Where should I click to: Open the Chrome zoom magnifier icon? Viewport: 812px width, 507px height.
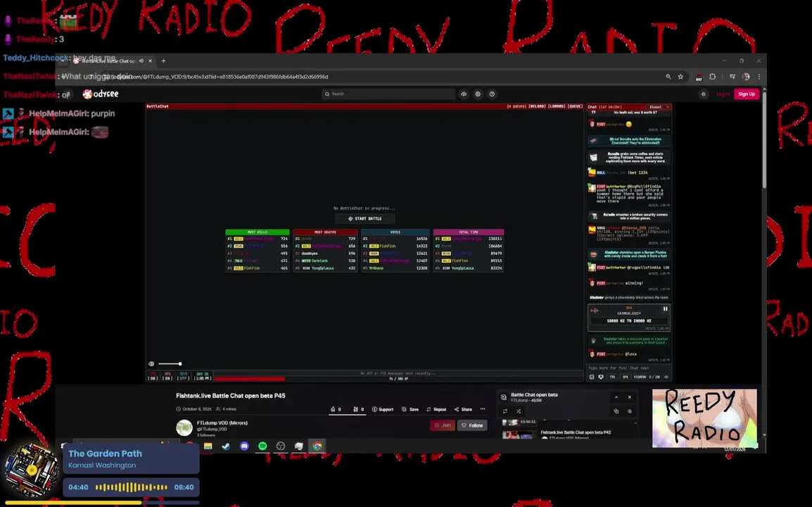coord(668,77)
